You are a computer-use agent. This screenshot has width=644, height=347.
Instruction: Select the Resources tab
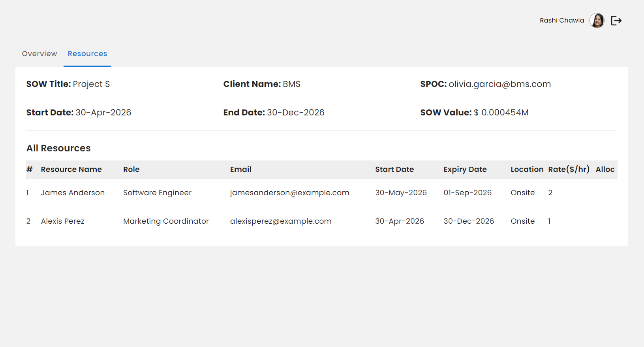87,54
